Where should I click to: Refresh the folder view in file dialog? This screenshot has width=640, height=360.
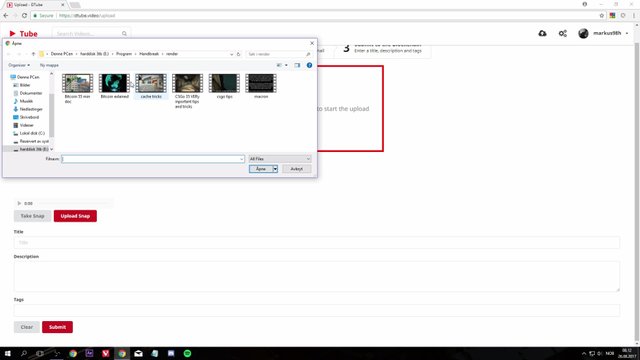click(x=239, y=54)
